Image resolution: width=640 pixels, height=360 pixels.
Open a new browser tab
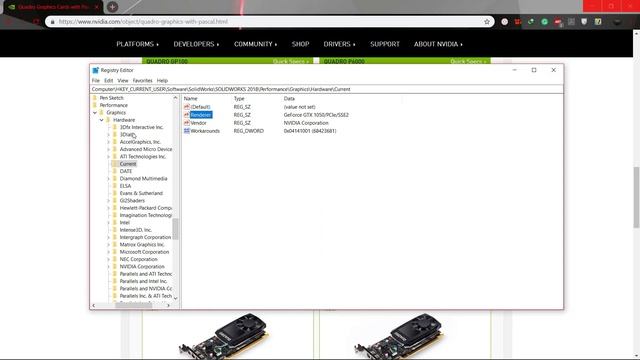pyautogui.click(x=112, y=7)
